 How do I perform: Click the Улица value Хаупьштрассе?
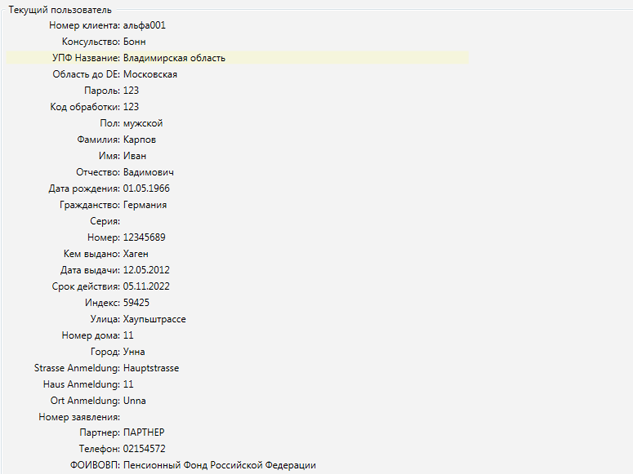[155, 319]
